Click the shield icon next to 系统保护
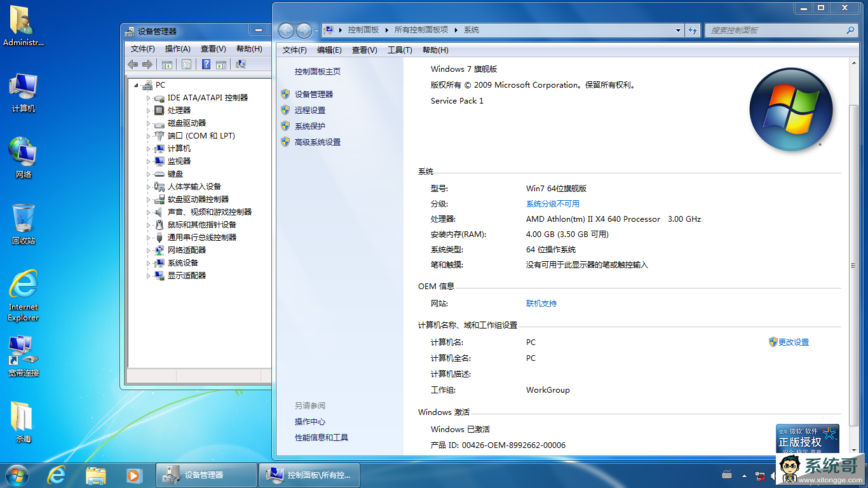The width and height of the screenshot is (868, 488). 285,126
